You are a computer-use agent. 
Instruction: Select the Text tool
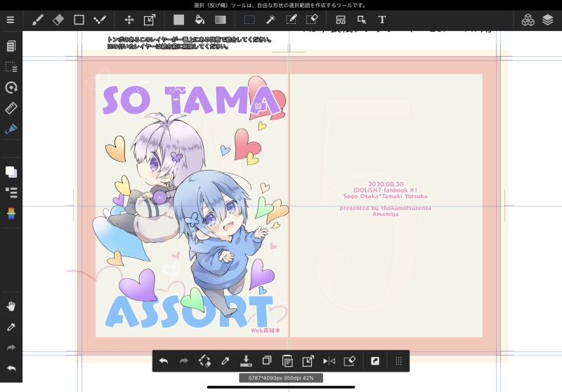pos(382,20)
